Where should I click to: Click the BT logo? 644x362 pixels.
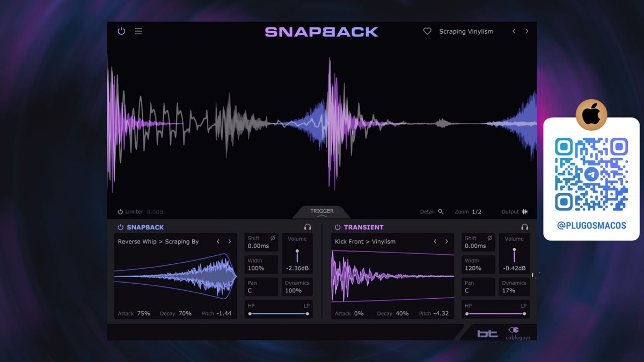pos(487,334)
